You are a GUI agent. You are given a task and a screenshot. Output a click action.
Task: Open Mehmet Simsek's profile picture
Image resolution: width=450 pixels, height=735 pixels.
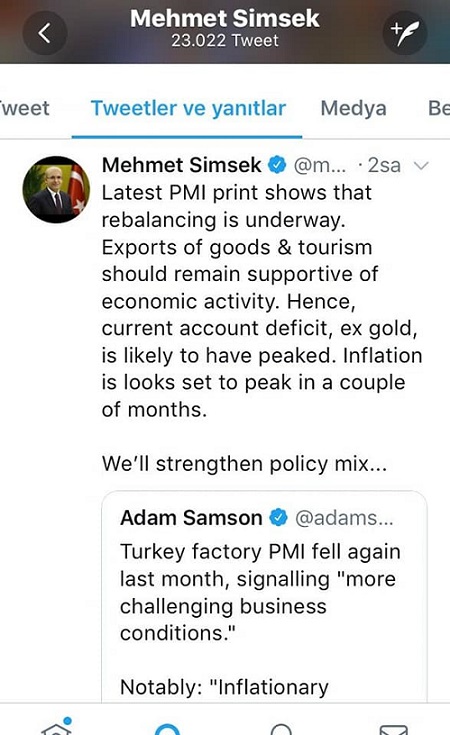(x=56, y=189)
